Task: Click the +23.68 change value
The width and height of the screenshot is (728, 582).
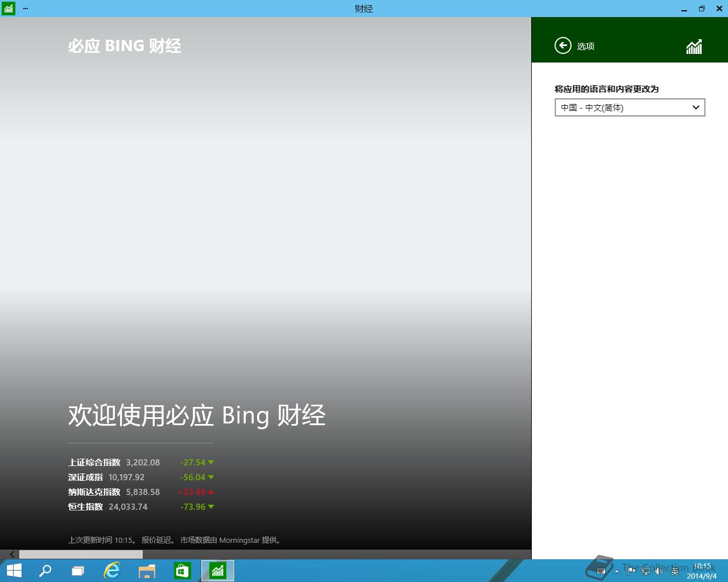Action: click(192, 492)
